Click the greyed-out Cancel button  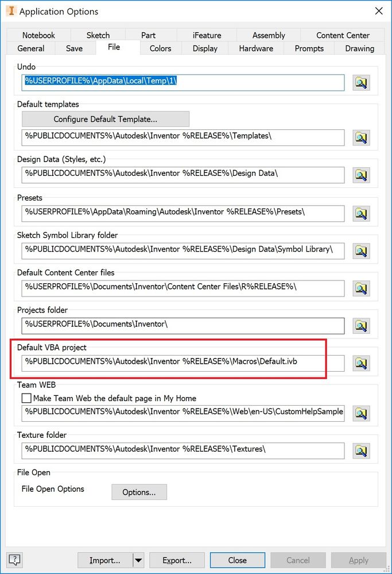[298, 560]
